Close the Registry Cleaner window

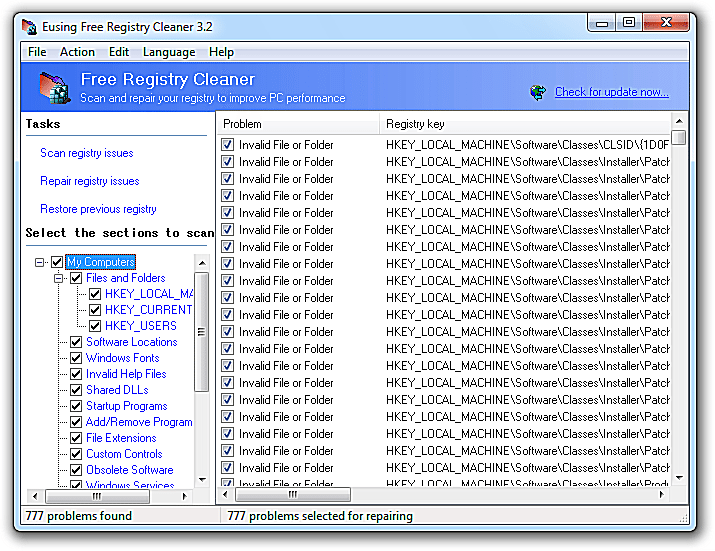666,22
